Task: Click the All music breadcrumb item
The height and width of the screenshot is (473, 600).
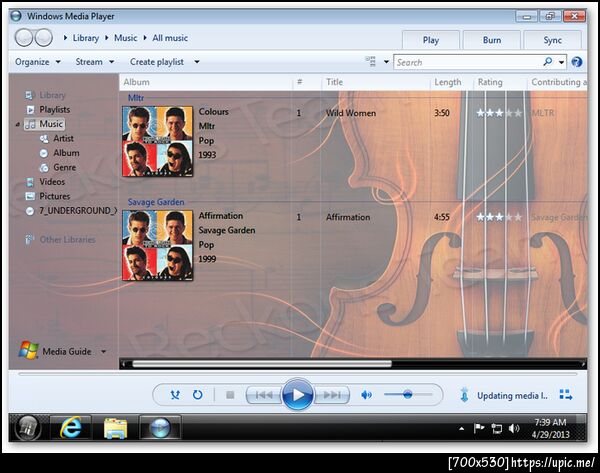Action: click(170, 38)
